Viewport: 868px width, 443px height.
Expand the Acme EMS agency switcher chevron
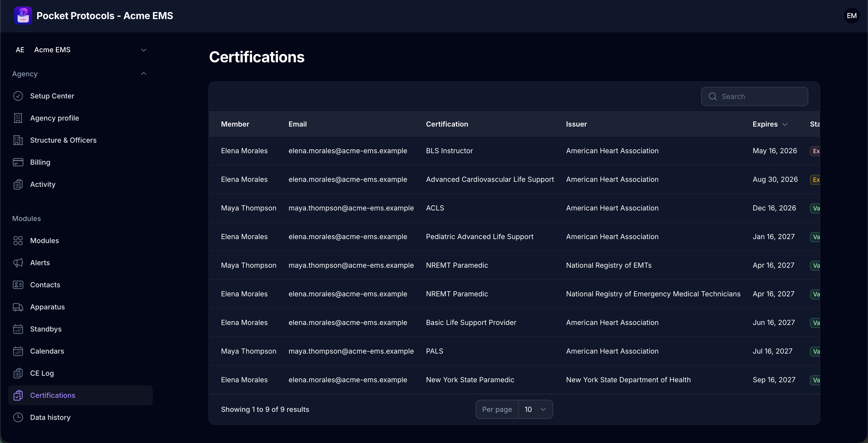[x=144, y=50]
